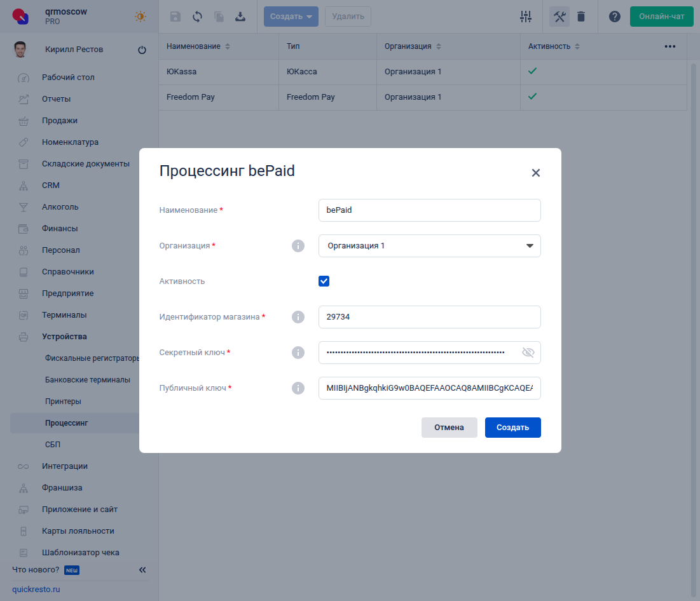Click the qrmoscow logo icon
Viewport: 700px width, 601px height.
pyautogui.click(x=20, y=17)
